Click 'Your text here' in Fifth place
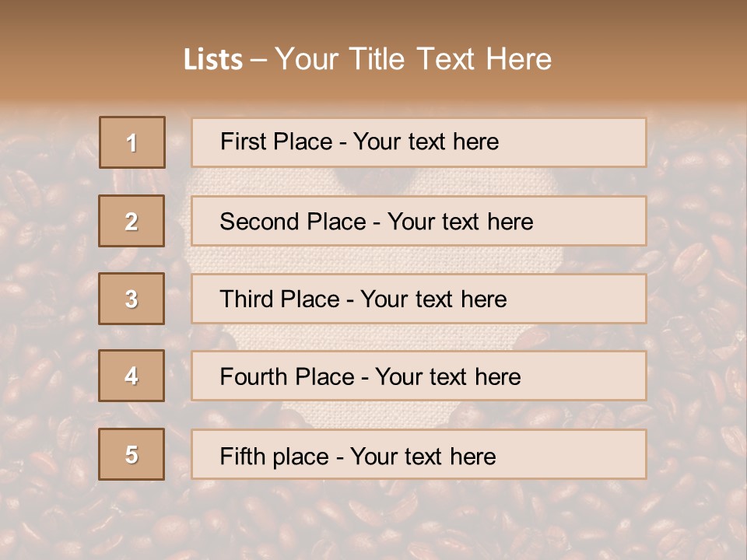Viewport: 747px width, 560px height. [x=423, y=457]
